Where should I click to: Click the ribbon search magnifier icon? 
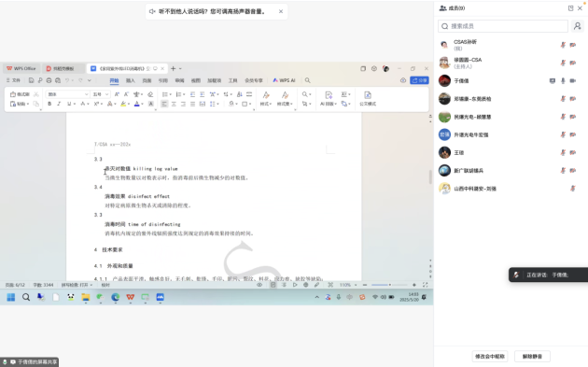pos(307,80)
